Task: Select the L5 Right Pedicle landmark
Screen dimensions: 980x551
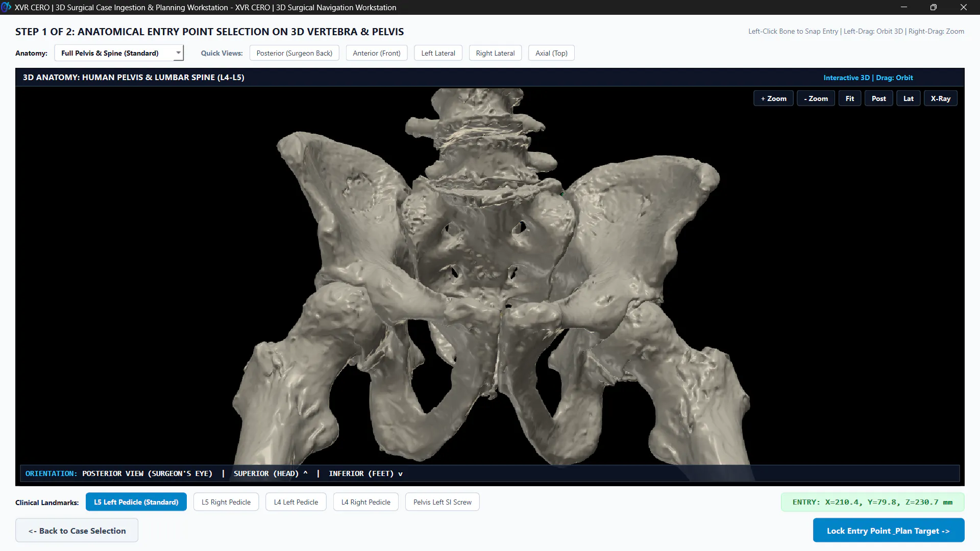Action: pyautogui.click(x=226, y=502)
